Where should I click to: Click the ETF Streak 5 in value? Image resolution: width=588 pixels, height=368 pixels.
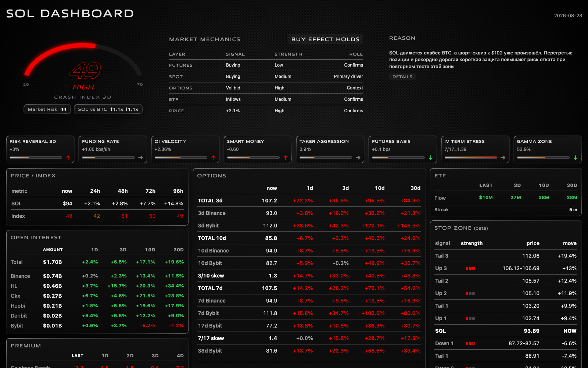click(x=573, y=210)
